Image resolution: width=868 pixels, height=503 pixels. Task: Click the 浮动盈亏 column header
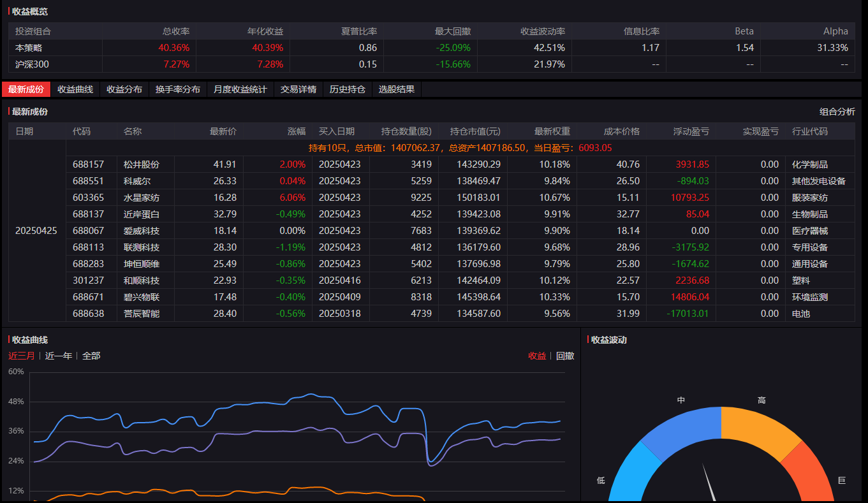click(691, 131)
